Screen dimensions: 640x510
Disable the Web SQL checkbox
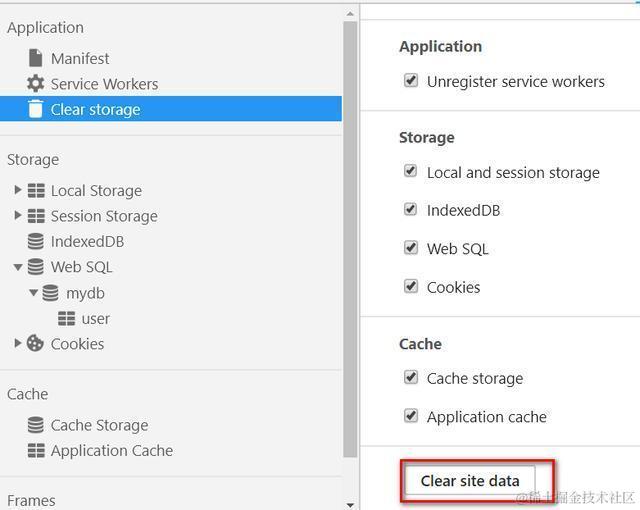click(411, 248)
